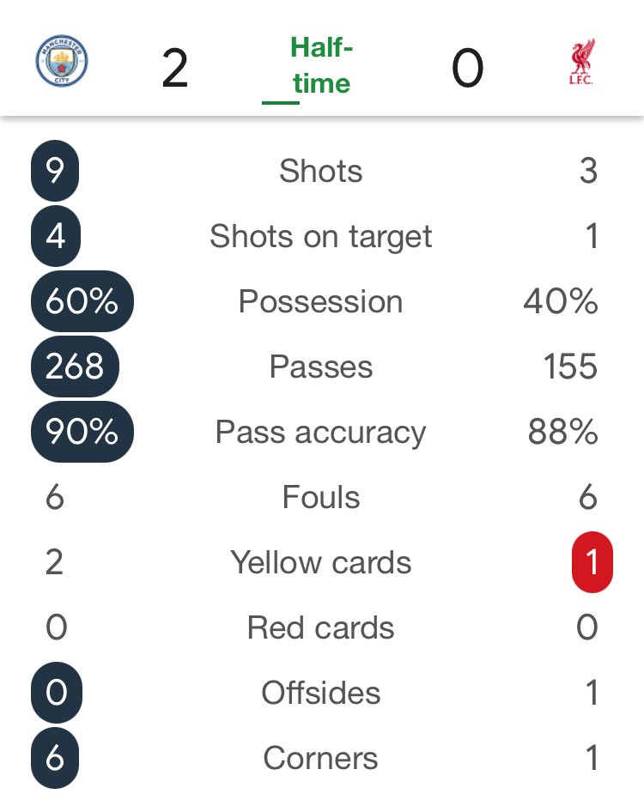Image resolution: width=644 pixels, height=812 pixels.
Task: Click the 90% pass accuracy badge
Action: pyautogui.click(x=82, y=432)
